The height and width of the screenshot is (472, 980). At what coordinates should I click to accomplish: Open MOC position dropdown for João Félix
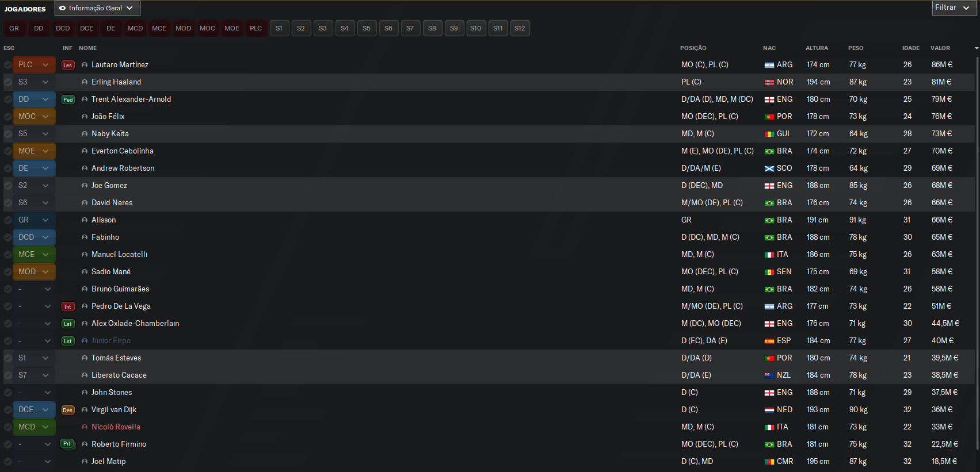pos(34,117)
